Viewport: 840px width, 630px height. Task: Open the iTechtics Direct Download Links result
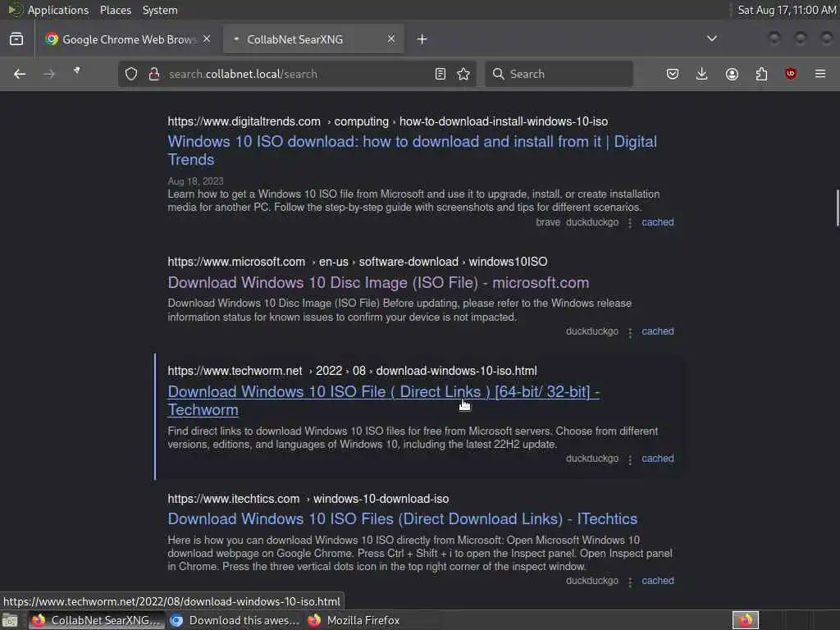[x=402, y=519]
